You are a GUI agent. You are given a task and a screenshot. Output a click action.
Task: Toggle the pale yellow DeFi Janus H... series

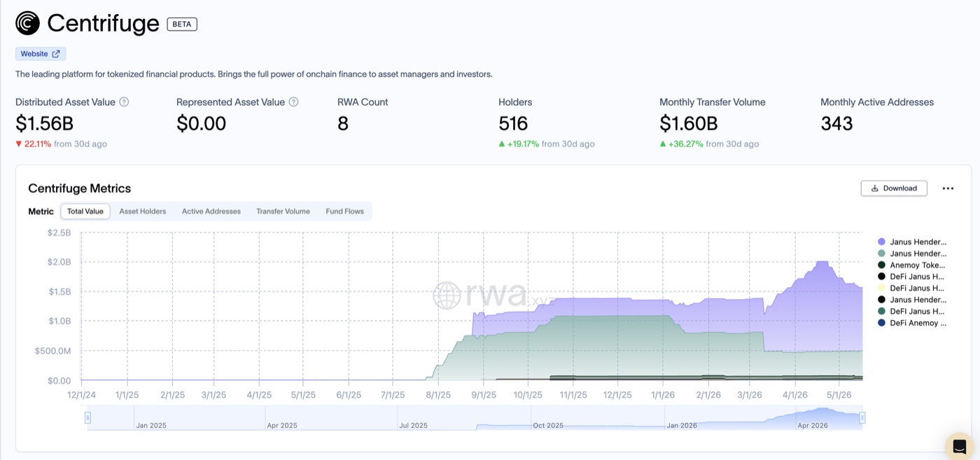(912, 288)
